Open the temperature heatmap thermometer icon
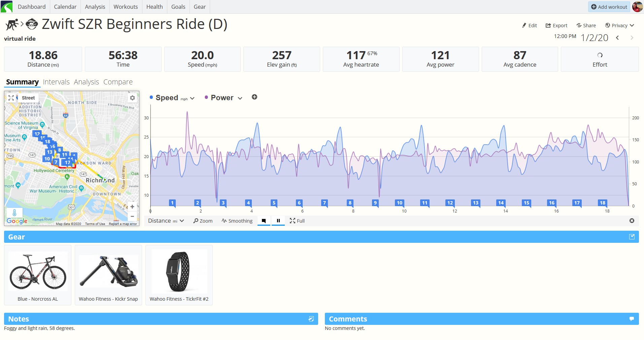This screenshot has height=340, width=644. click(x=14, y=213)
